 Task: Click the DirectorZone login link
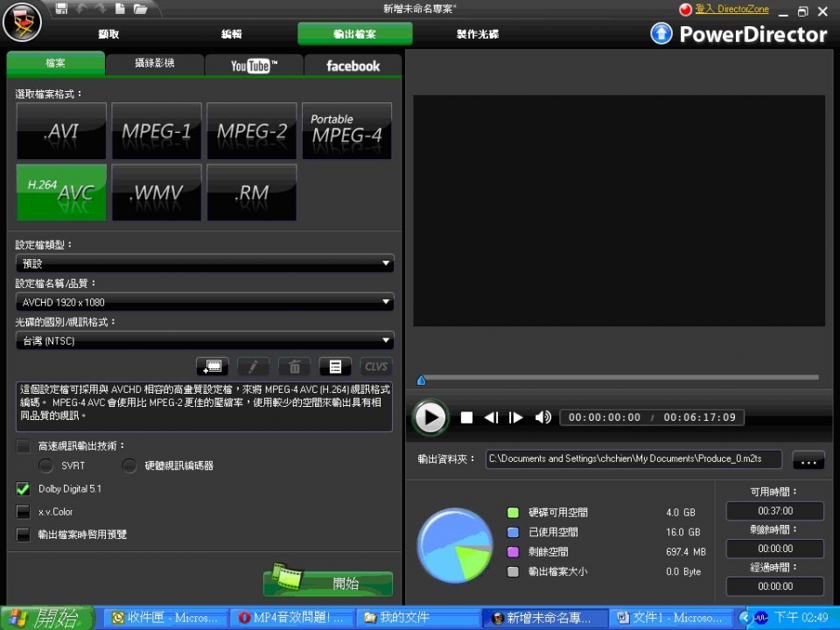click(x=731, y=10)
